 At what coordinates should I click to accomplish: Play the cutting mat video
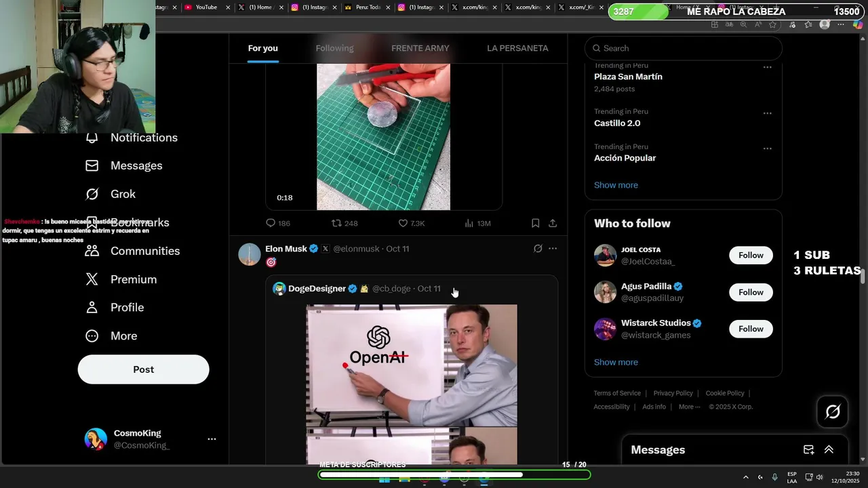pos(383,137)
